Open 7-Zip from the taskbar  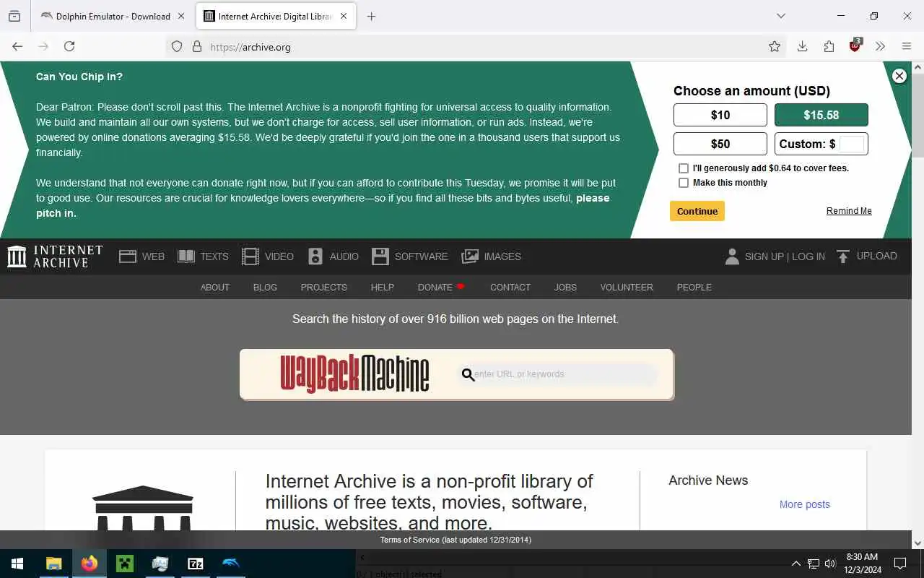pyautogui.click(x=196, y=564)
